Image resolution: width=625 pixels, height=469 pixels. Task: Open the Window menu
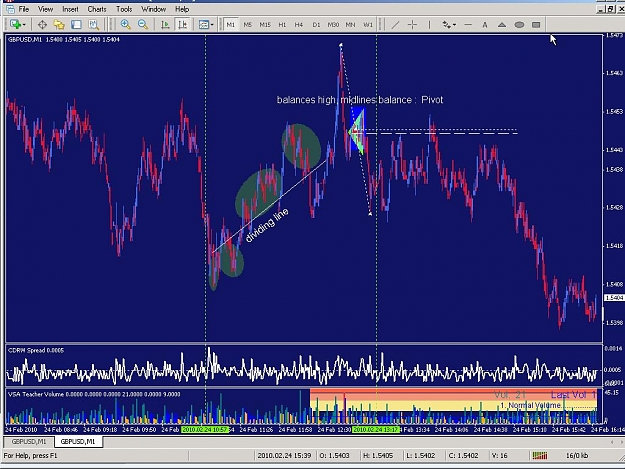tap(153, 9)
